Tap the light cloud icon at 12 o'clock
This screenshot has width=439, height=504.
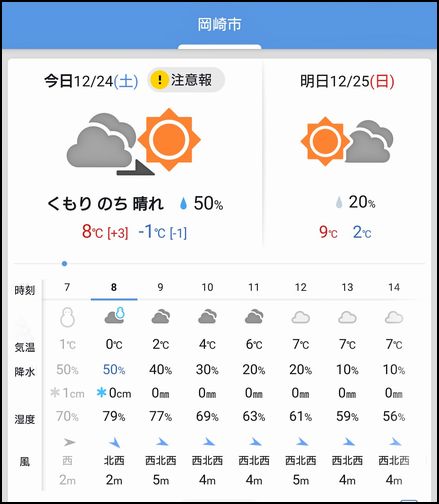(x=300, y=317)
